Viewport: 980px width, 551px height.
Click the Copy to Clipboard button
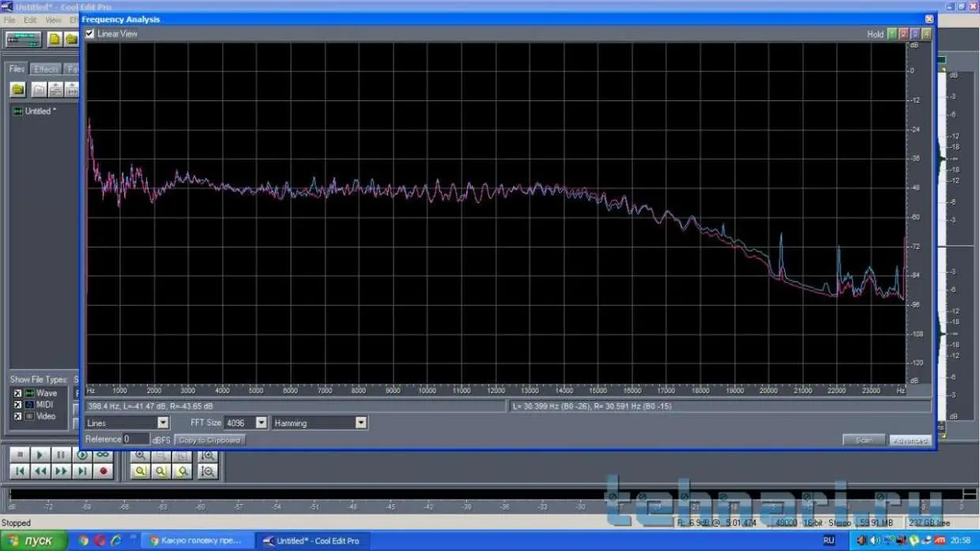point(209,440)
